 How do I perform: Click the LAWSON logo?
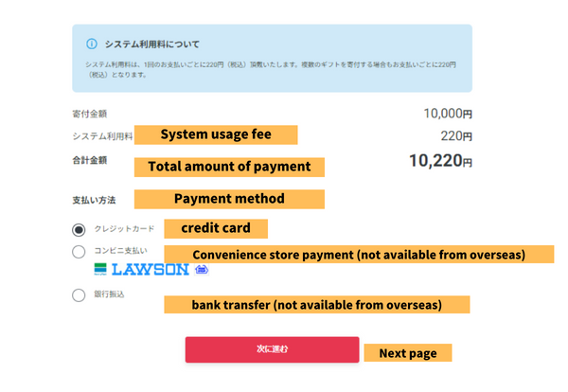tap(151, 270)
